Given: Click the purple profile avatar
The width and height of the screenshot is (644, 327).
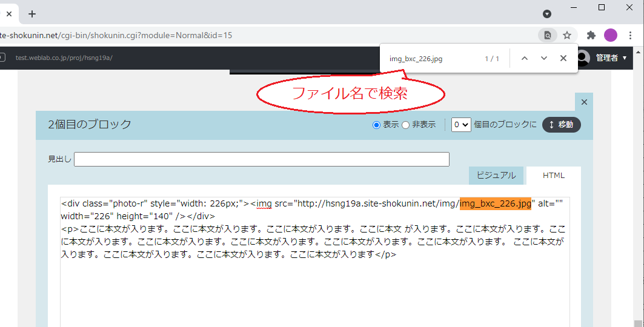Looking at the screenshot, I should [611, 35].
